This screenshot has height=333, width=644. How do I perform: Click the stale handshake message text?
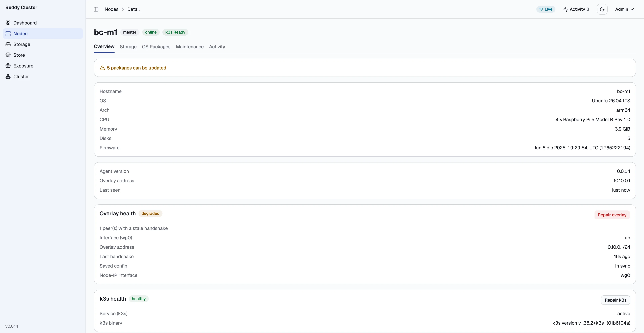pos(134,228)
